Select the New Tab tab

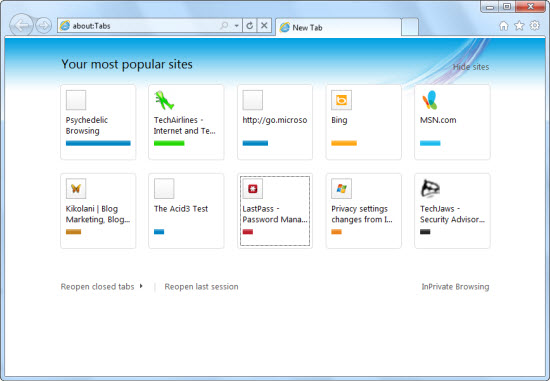[x=338, y=27]
